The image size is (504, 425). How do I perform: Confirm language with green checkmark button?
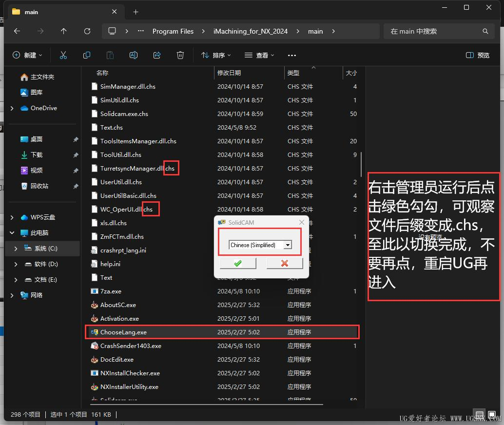pos(238,264)
